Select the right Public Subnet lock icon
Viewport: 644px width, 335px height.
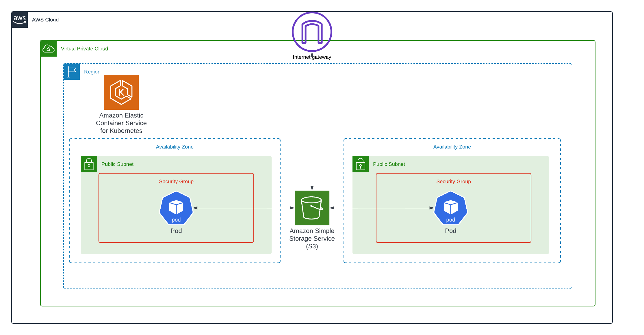pos(361,164)
